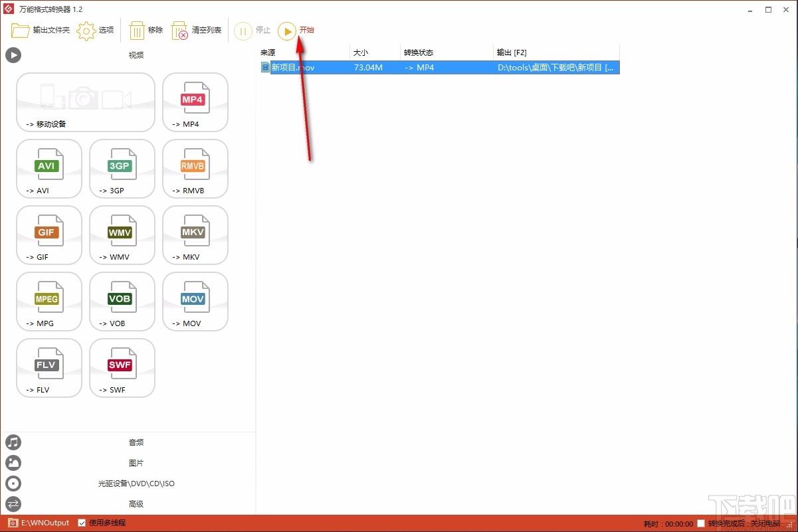Image resolution: width=798 pixels, height=532 pixels.
Task: Expand the 音频 audio section
Action: (136, 442)
